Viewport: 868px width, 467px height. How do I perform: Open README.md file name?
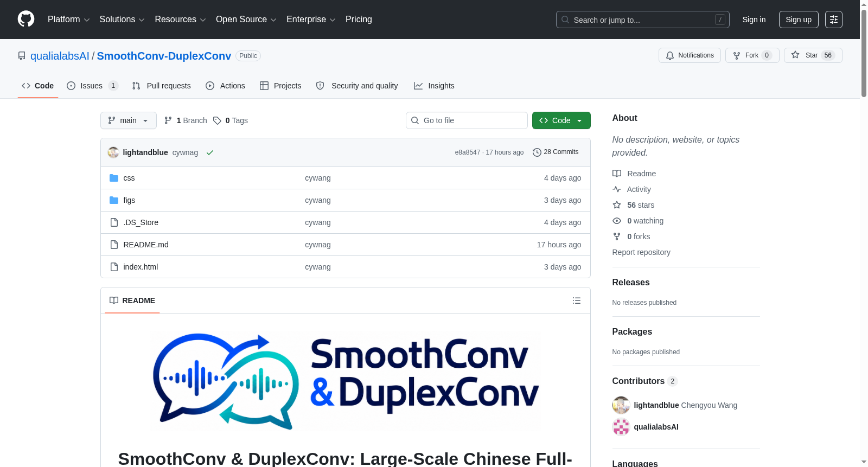146,245
